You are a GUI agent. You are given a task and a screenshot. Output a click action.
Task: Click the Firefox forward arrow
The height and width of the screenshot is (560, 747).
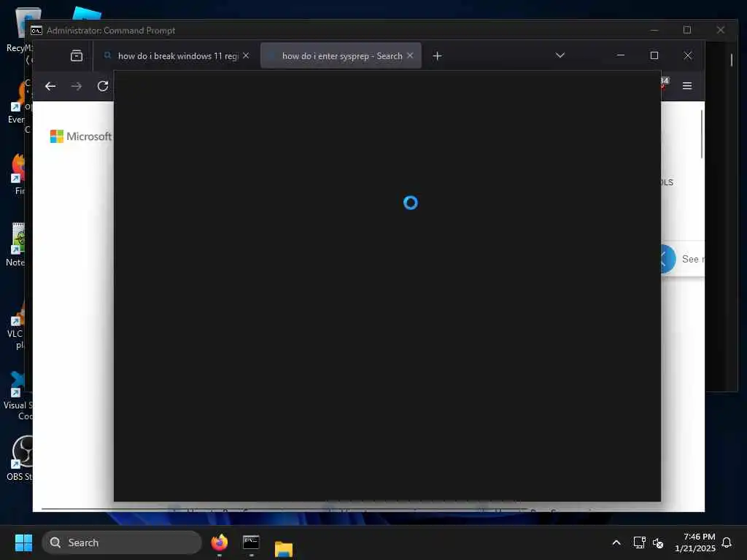coord(76,86)
